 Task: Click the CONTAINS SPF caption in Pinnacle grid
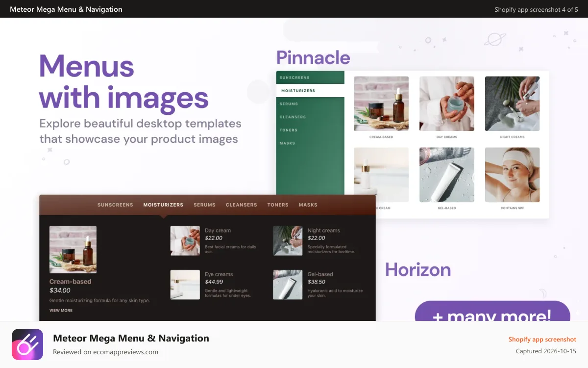point(512,208)
